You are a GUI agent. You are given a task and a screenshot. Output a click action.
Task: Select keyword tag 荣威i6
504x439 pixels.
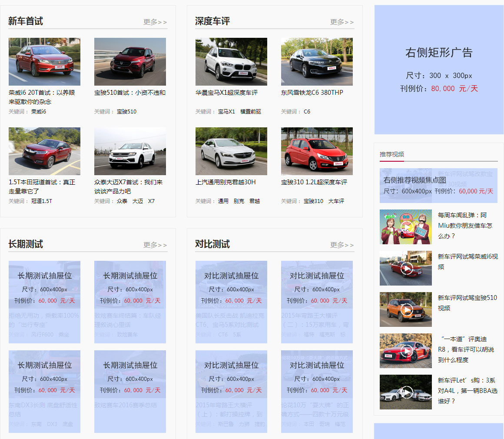tap(39, 112)
